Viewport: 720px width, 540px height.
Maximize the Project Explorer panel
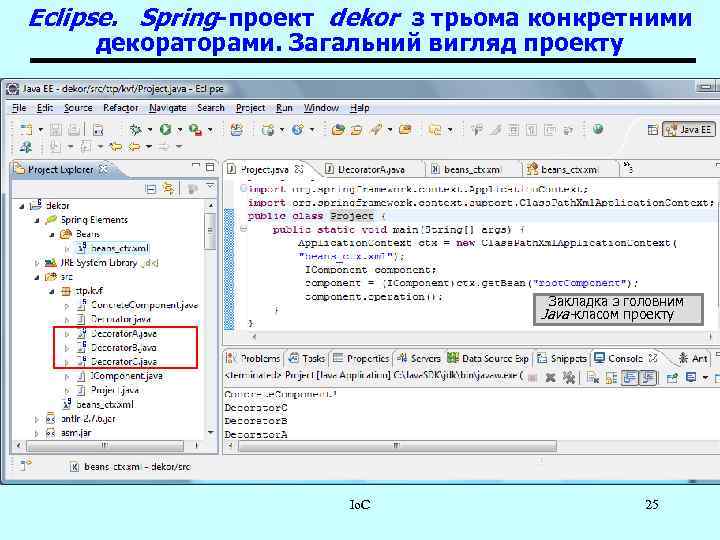tap(210, 167)
